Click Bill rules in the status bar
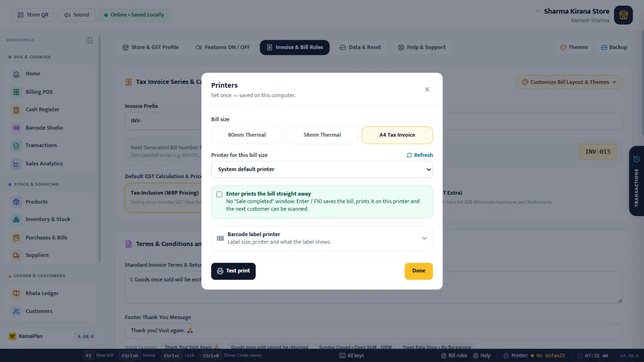The height and width of the screenshot is (362, 644). tap(454, 355)
